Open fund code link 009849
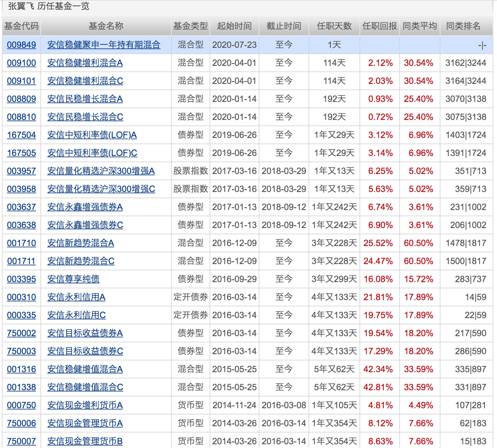Screen dimensions: 497x448 click(21, 45)
